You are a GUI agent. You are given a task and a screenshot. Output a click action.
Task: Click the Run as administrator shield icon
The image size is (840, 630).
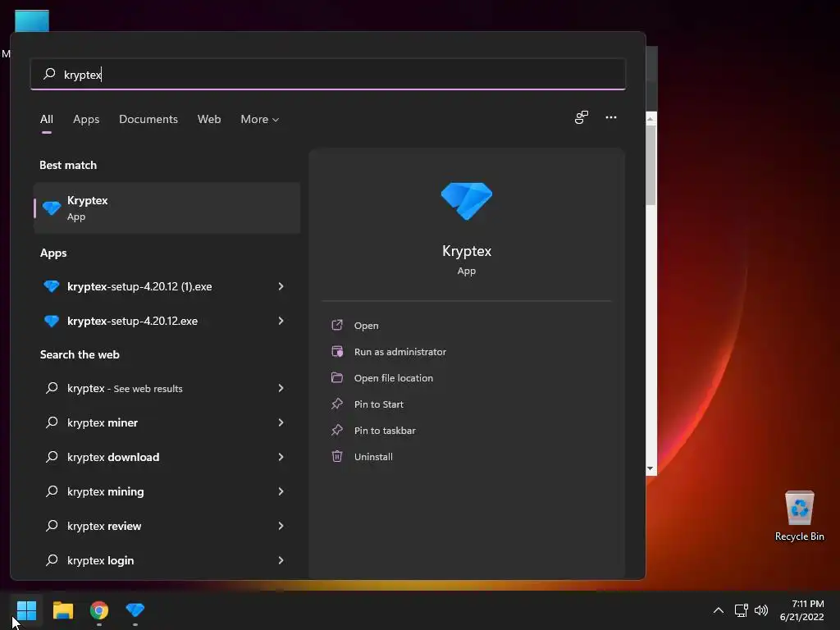(x=337, y=351)
